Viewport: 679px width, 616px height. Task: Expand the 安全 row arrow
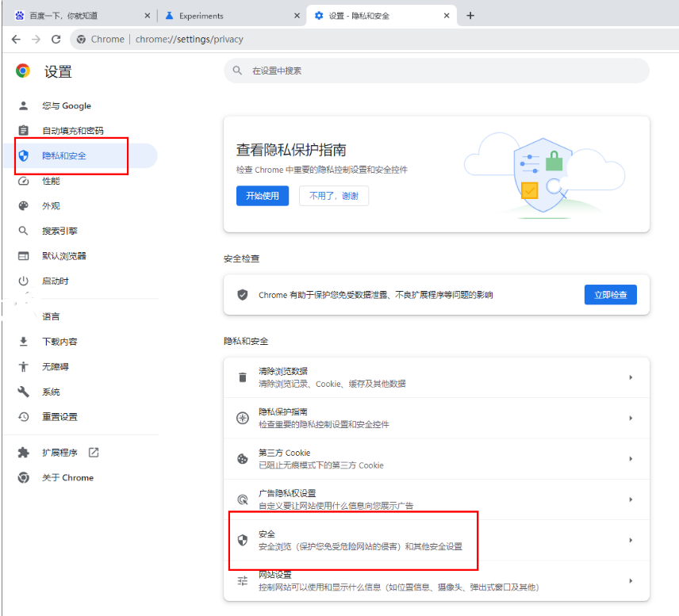(x=631, y=540)
